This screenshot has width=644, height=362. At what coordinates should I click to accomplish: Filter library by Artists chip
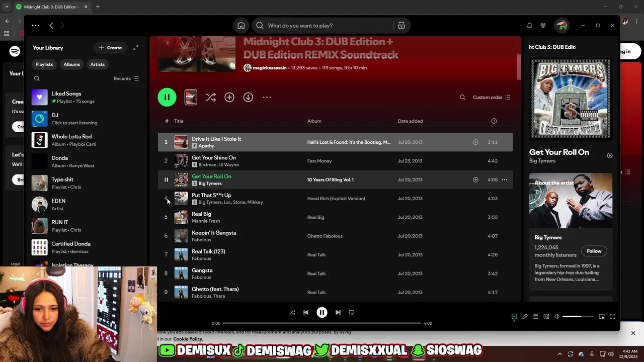[x=97, y=64]
